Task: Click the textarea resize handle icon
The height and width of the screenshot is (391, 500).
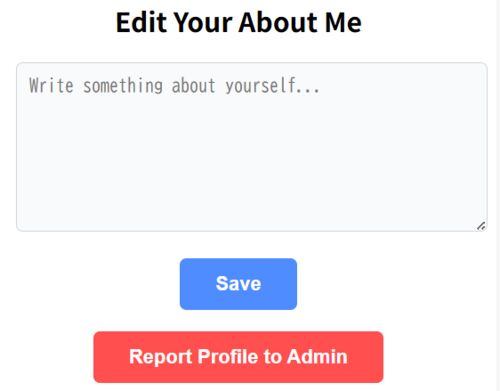Action: (481, 226)
